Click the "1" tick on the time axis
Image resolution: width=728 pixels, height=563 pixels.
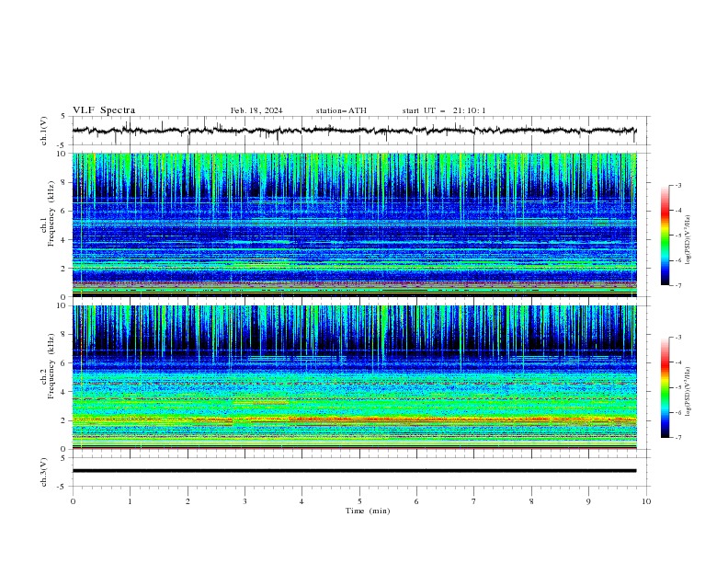point(130,501)
